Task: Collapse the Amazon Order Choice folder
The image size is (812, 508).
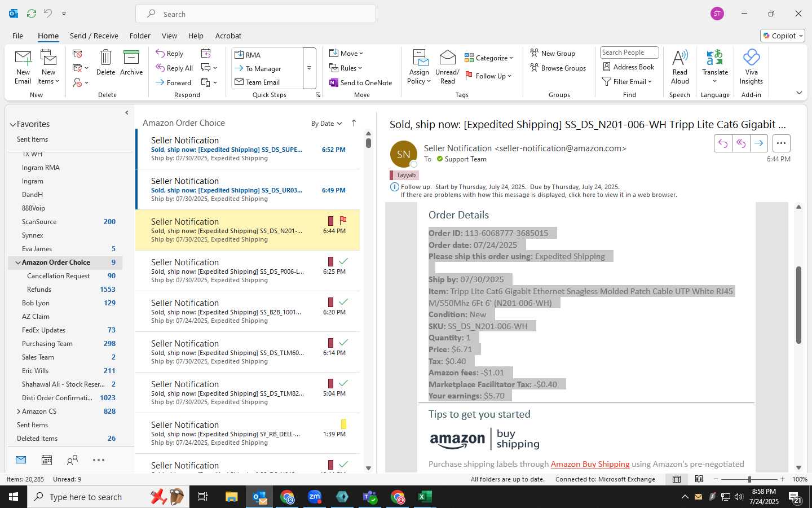Action: 18,262
